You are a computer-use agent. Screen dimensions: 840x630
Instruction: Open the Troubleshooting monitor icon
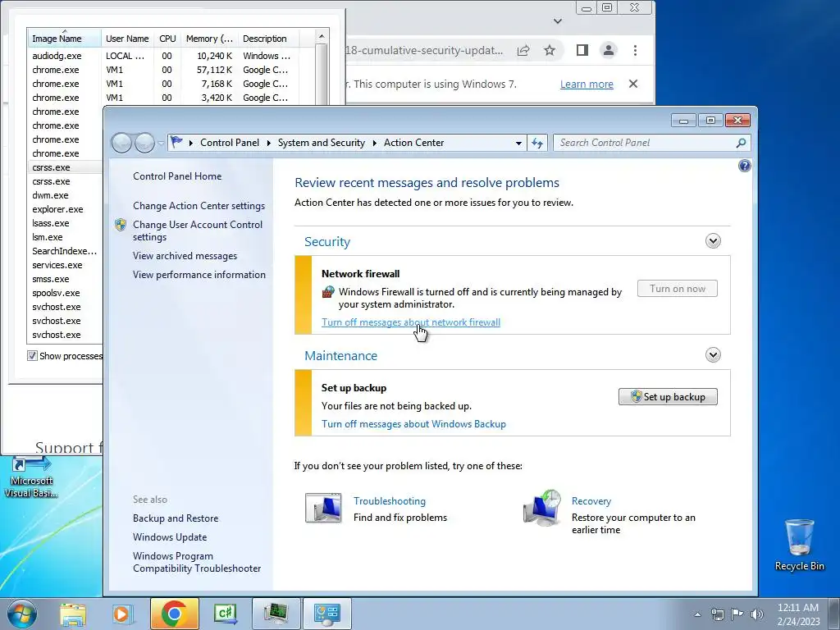pyautogui.click(x=323, y=508)
